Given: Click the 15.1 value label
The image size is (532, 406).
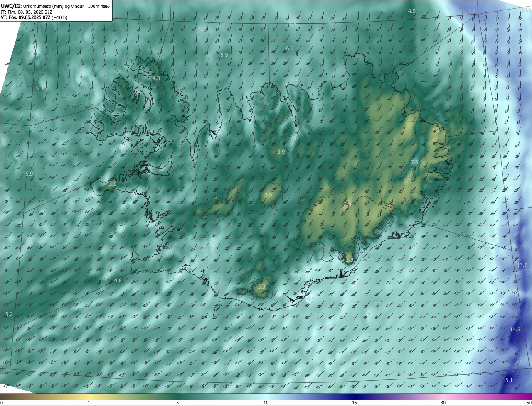Looking at the screenshot, I should (507, 380).
